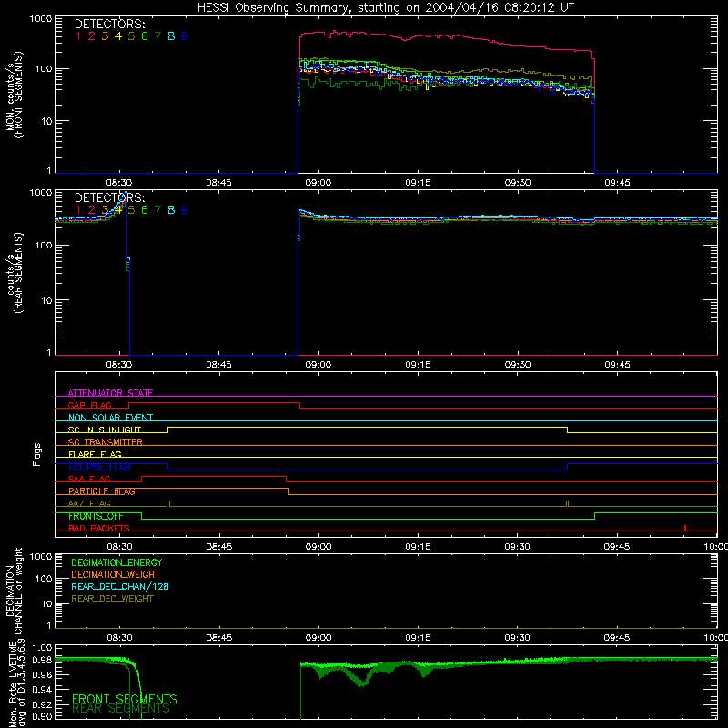The width and height of the screenshot is (728, 728).
Task: Click the SC_TRANSMITTER flag label
Action: tap(106, 442)
